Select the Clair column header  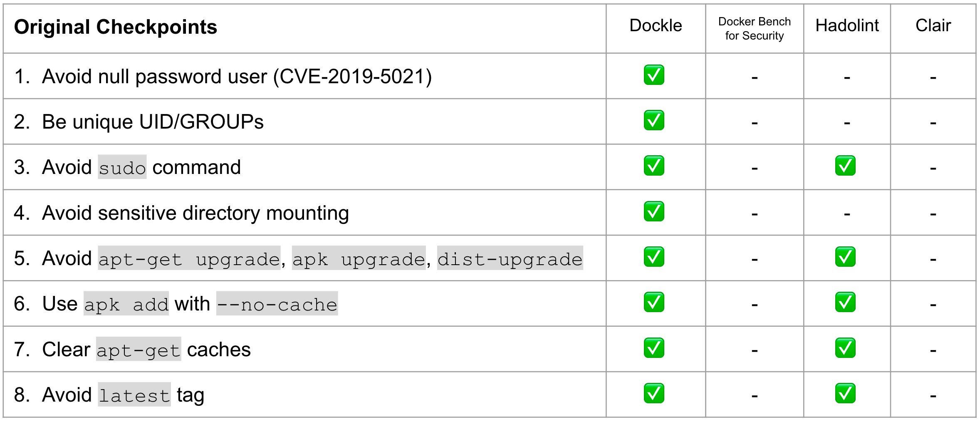click(933, 26)
